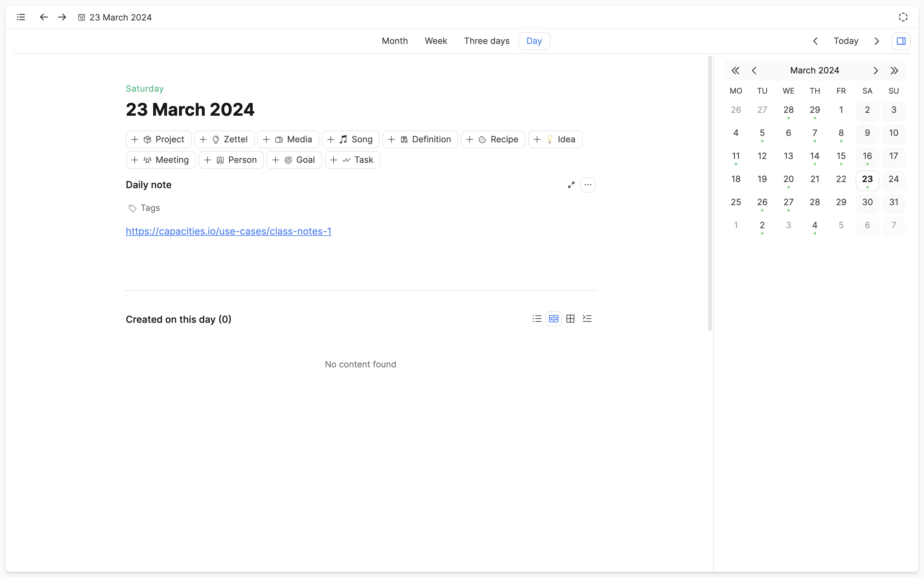Image resolution: width=924 pixels, height=577 pixels.
Task: Open the daily note more options menu
Action: [x=588, y=185]
